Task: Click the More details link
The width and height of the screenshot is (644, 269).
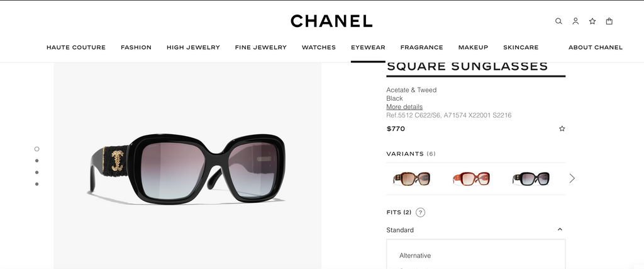Action: pos(404,107)
